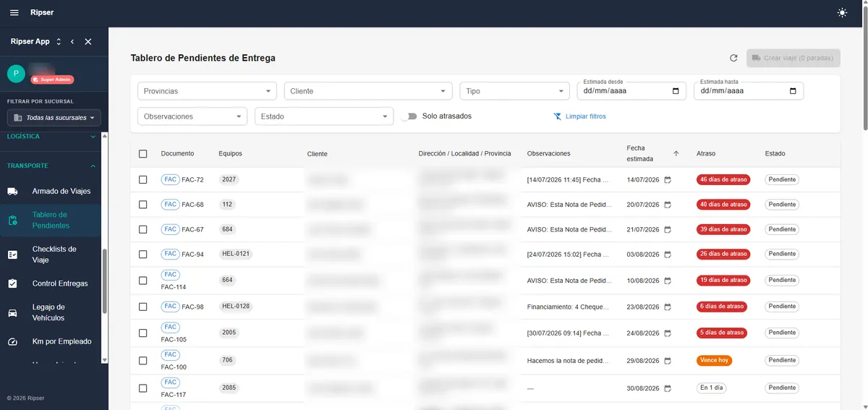This screenshot has width=868, height=410.
Task: Open calendar icon for date 10/08/2026
Action: click(668, 281)
